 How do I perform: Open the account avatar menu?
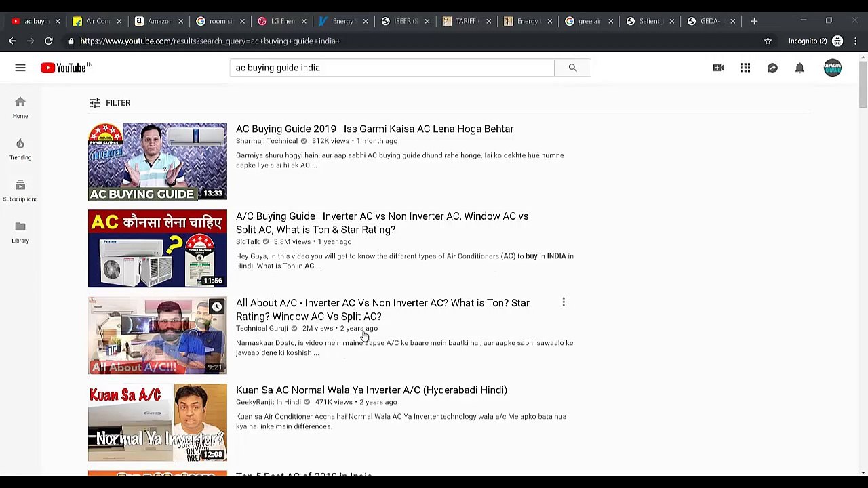point(832,68)
